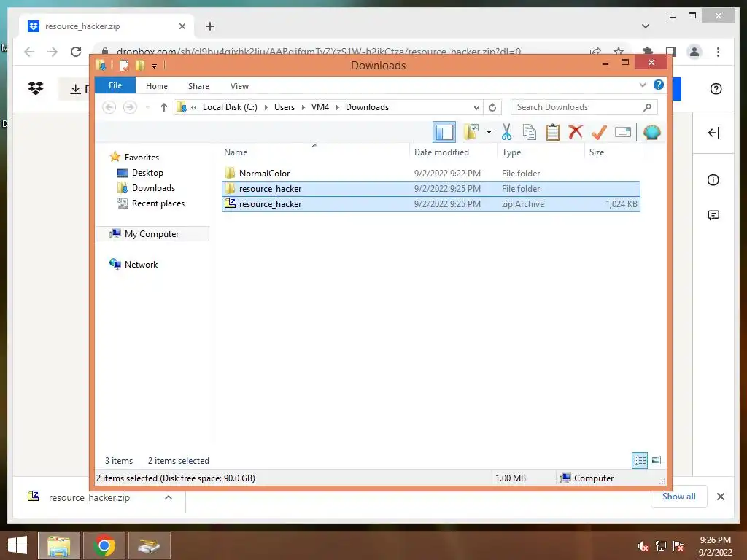Image resolution: width=747 pixels, height=560 pixels.
Task: Open Dropbox help icon in Chrome
Action: [716, 88]
